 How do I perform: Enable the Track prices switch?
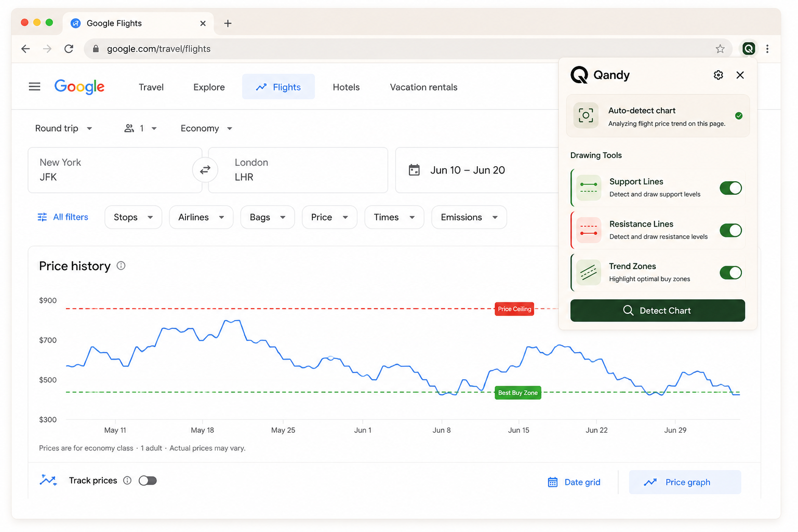click(148, 481)
